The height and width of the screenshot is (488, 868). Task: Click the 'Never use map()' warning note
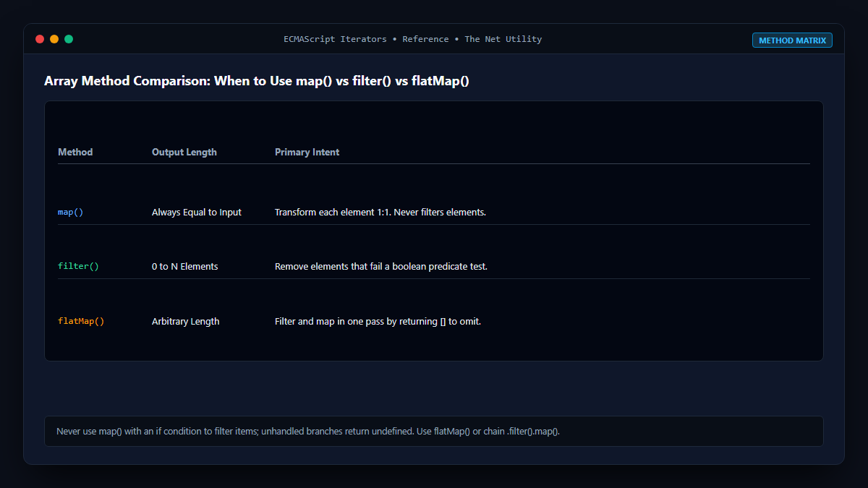pyautogui.click(x=434, y=432)
